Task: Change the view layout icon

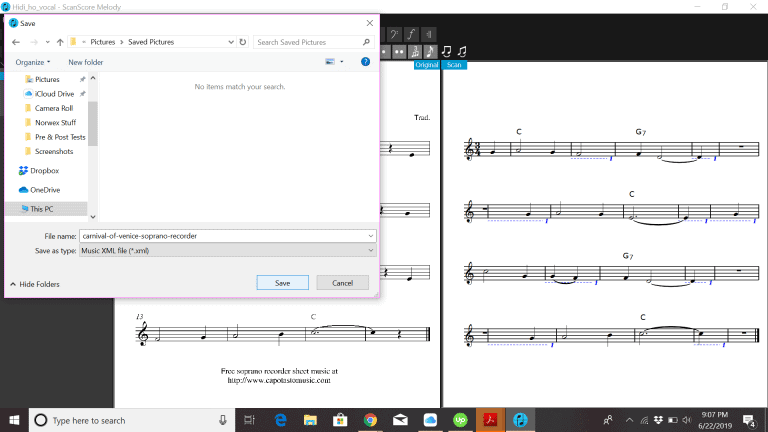Action: point(330,62)
